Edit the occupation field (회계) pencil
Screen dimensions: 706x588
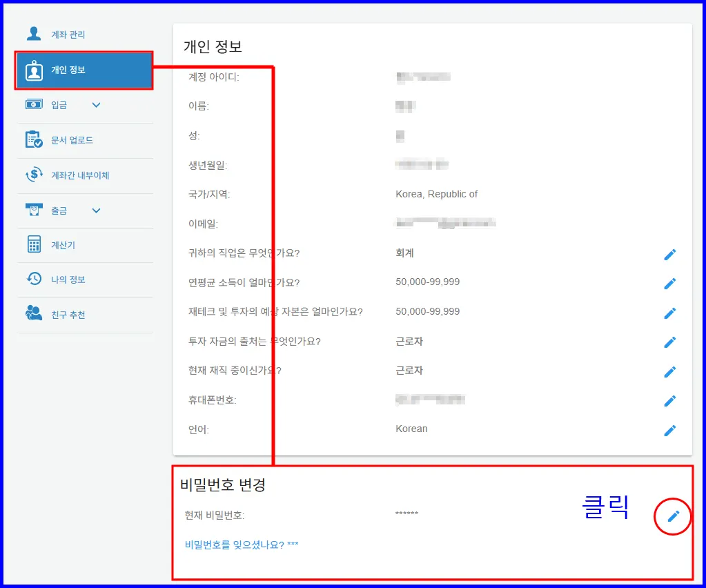click(x=669, y=255)
